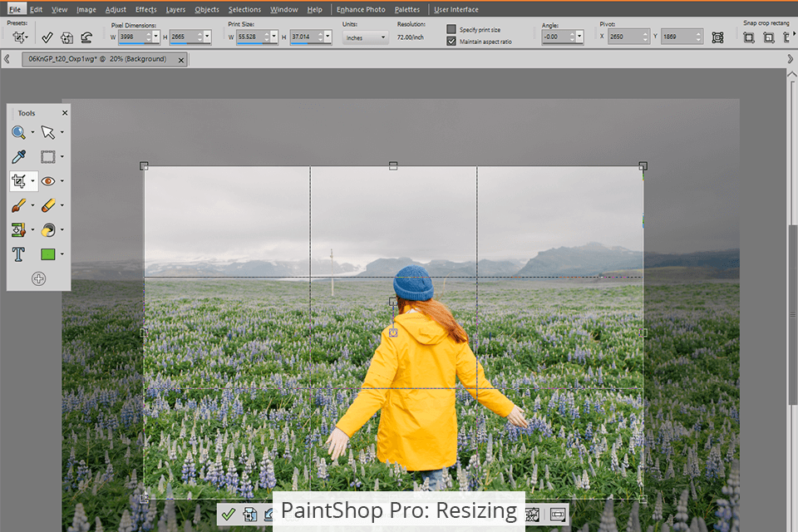The width and height of the screenshot is (798, 532).
Task: Open the Edit menu
Action: (36, 9)
